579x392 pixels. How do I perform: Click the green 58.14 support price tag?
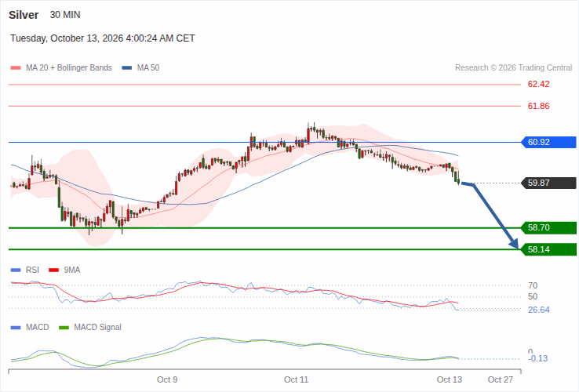click(548, 249)
